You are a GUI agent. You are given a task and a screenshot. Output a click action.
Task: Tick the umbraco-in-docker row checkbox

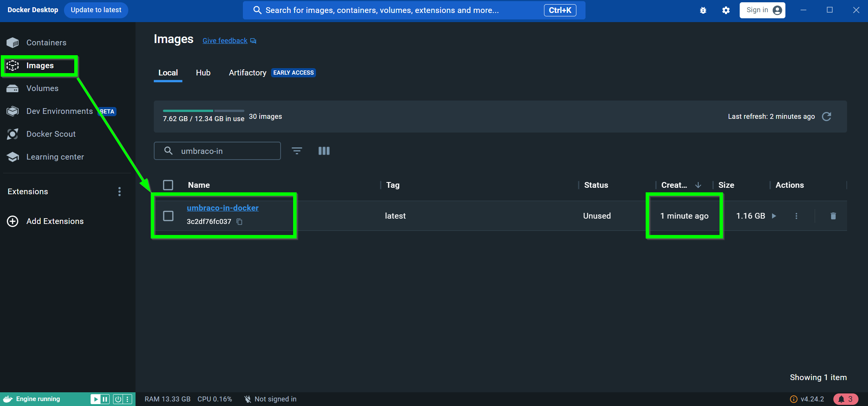168,216
